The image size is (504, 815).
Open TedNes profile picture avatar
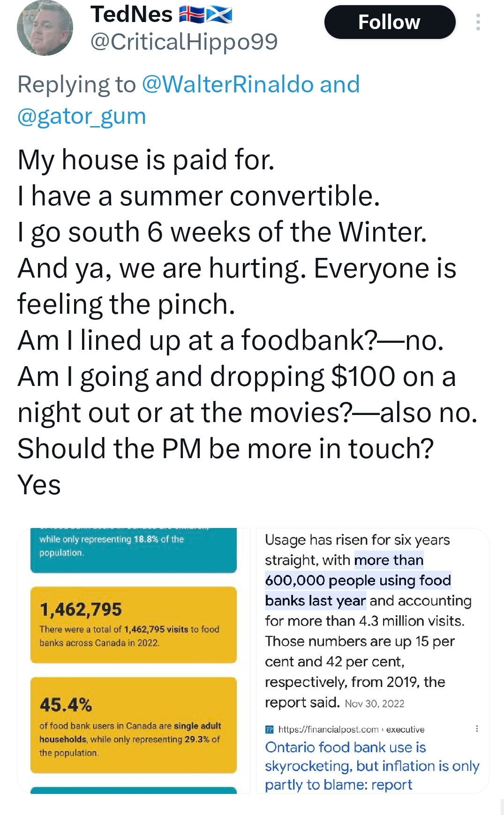(45, 28)
